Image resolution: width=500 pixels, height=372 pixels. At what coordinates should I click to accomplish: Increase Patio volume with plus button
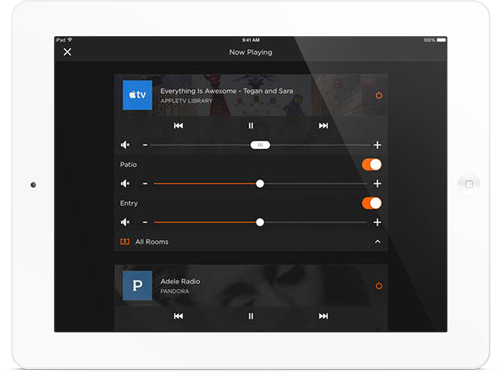tap(377, 184)
